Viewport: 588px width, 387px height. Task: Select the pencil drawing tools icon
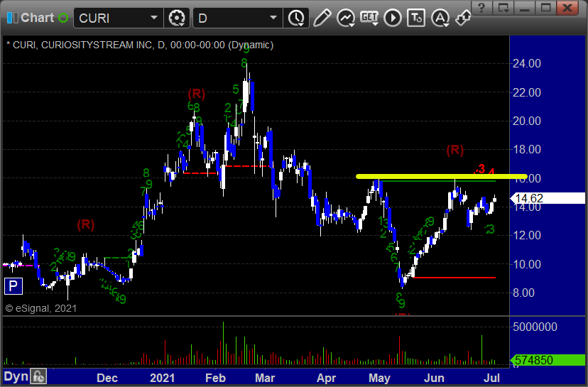point(322,18)
